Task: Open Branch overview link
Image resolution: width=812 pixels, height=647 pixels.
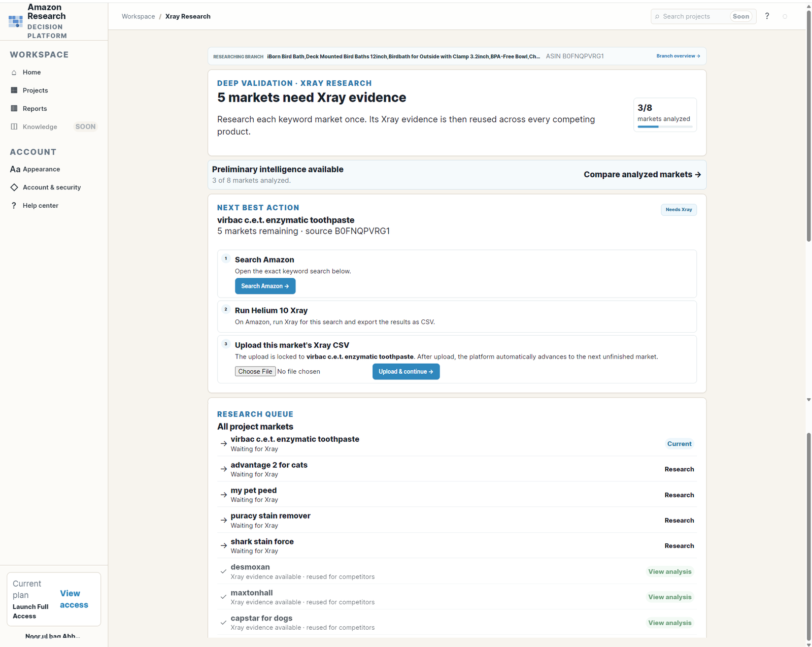Action: pos(678,56)
